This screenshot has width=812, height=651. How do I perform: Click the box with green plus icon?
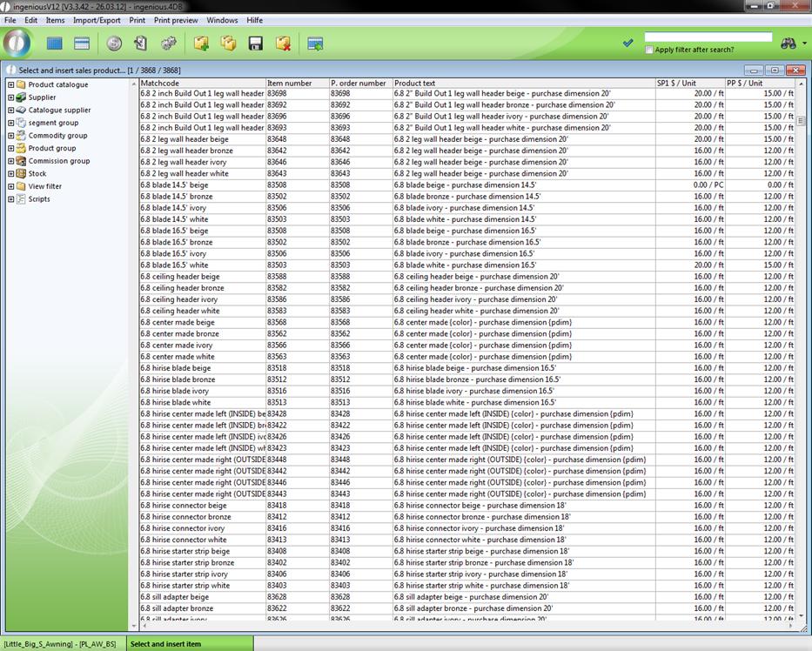pyautogui.click(x=201, y=44)
